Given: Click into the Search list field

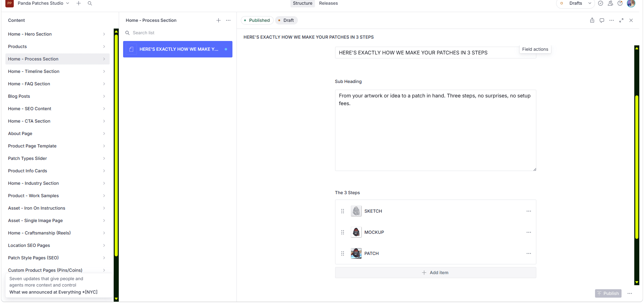Looking at the screenshot, I should [x=178, y=33].
